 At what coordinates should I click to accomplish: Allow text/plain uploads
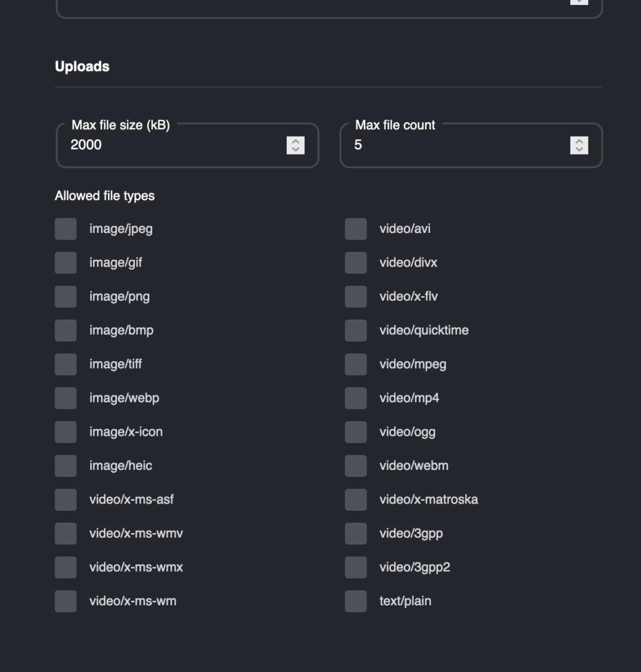(355, 601)
